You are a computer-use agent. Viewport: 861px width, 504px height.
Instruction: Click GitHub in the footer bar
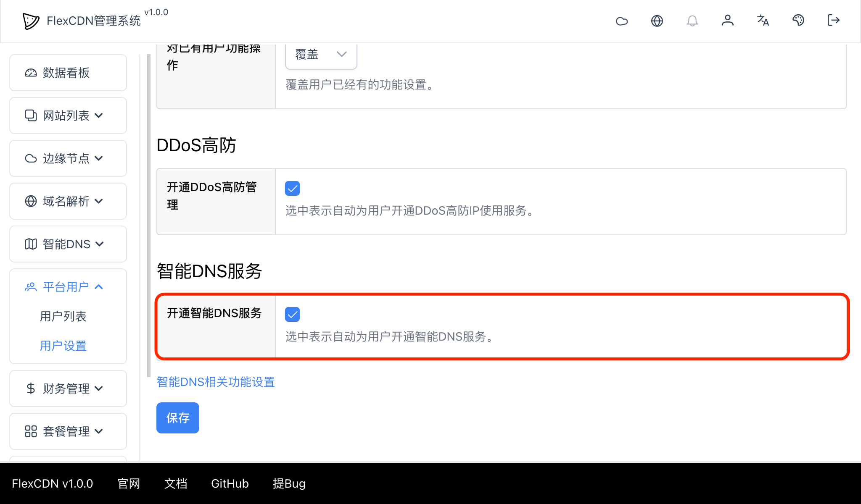coord(230,483)
